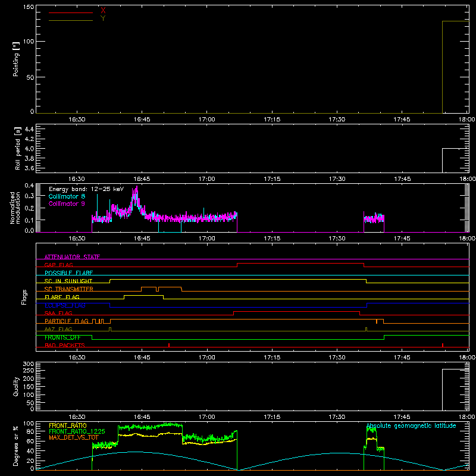
Task: Click the ATTENUATOR_STATE flag label
Action: (x=72, y=257)
